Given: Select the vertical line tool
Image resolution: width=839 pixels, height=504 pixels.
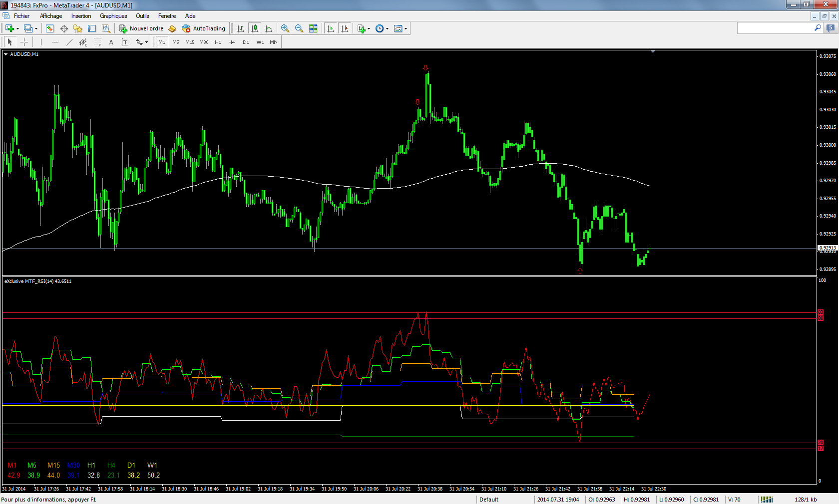Looking at the screenshot, I should 41,42.
